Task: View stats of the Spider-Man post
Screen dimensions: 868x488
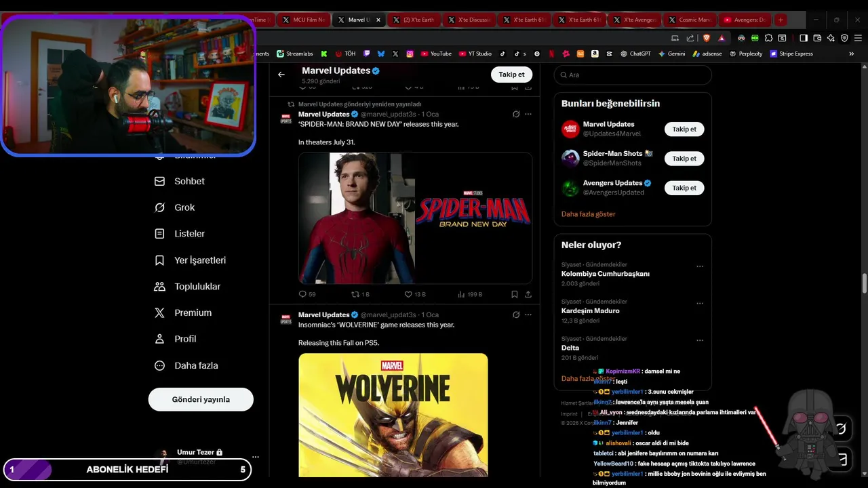Action: pyautogui.click(x=470, y=294)
